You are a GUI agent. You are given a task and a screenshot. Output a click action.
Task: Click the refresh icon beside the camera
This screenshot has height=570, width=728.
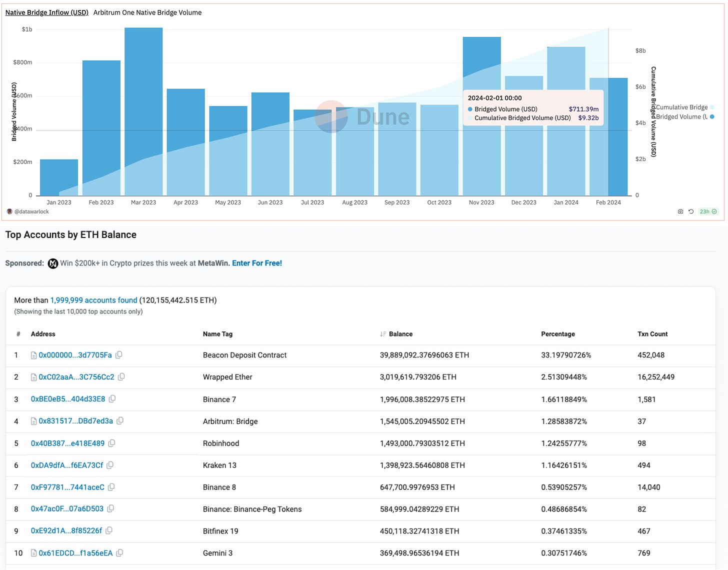(691, 211)
